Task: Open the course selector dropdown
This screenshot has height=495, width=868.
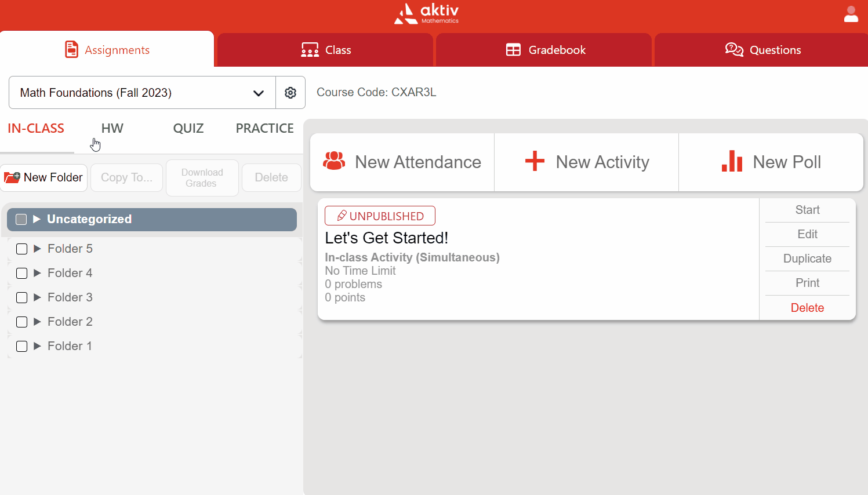Action: 258,92
